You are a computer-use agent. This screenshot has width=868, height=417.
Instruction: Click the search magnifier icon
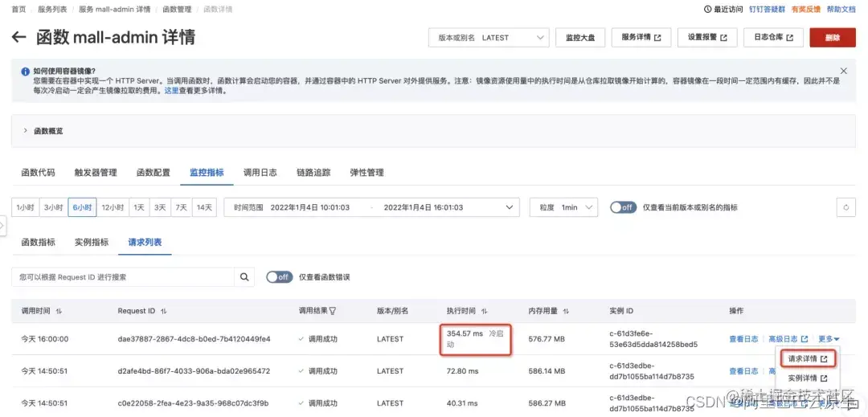tap(244, 277)
